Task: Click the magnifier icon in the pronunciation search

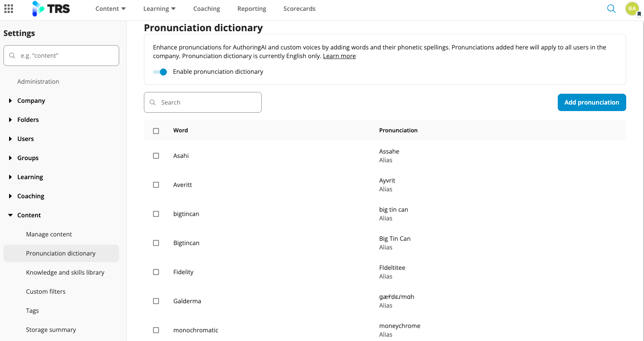Action: pos(153,102)
